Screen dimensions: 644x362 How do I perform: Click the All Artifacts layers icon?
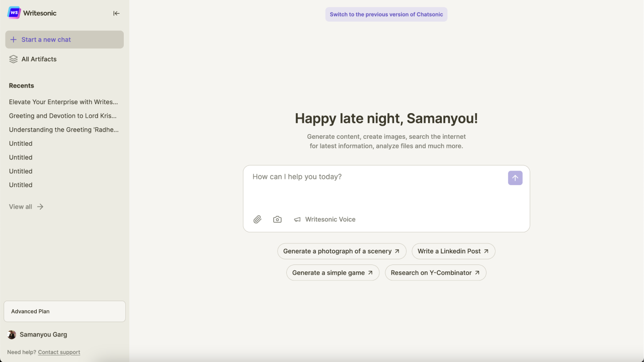[14, 59]
